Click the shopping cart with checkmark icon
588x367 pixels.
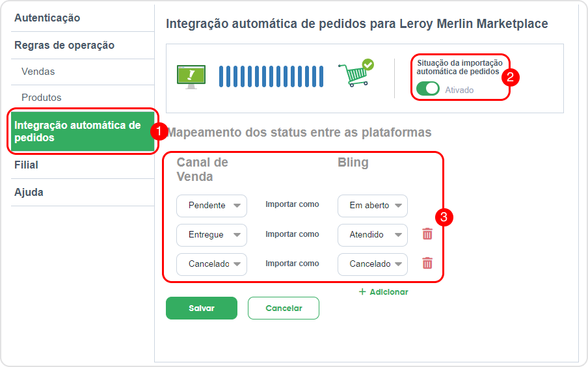(x=356, y=73)
